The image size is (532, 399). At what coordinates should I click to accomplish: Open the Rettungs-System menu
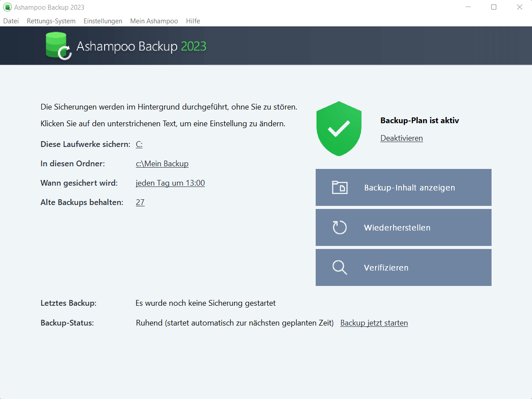pos(51,21)
